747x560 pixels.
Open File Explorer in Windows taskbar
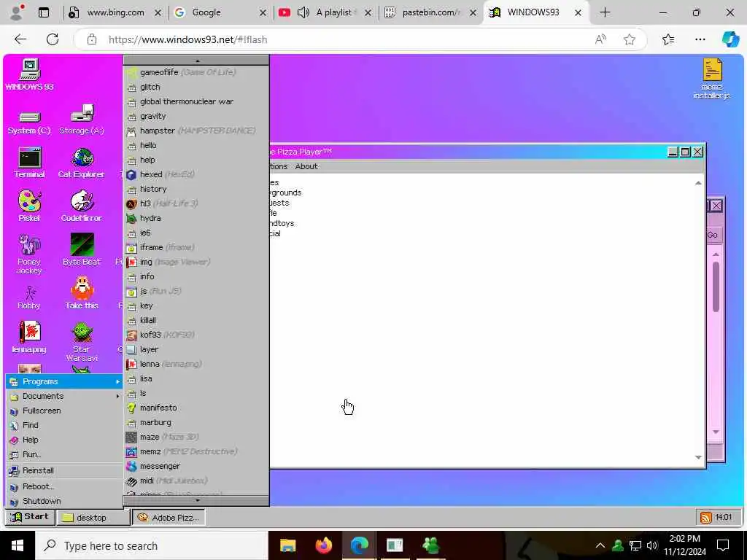(x=287, y=545)
